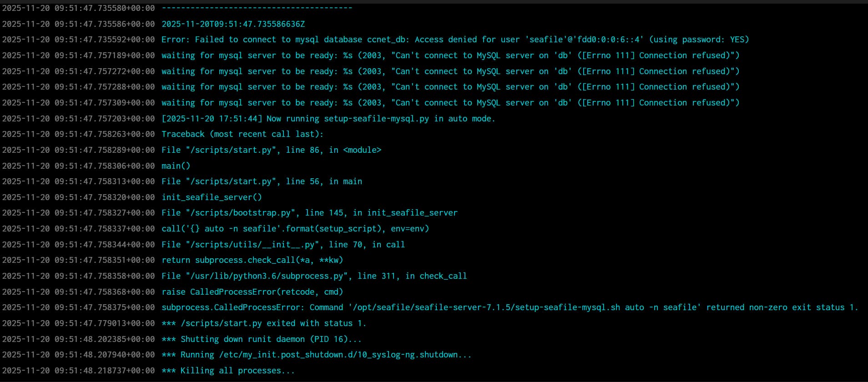Click the 'Access denied for user seafile' error
This screenshot has height=382, width=868.
click(x=455, y=40)
